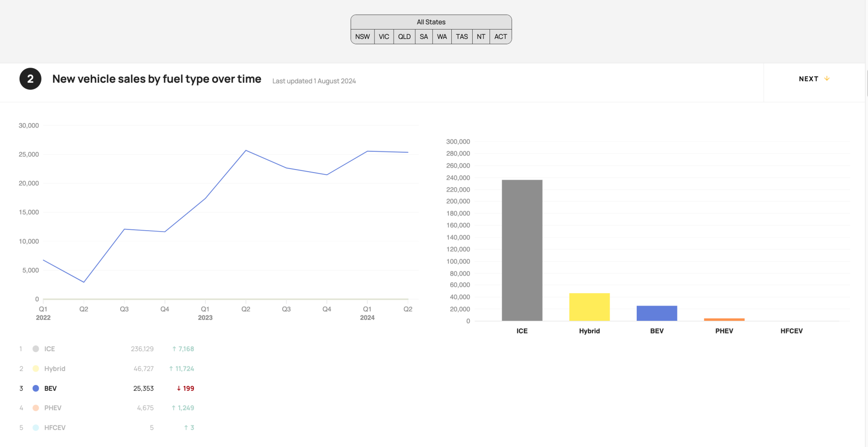868x447 pixels.
Task: Click the yellow Hybrid bar
Action: [589, 307]
